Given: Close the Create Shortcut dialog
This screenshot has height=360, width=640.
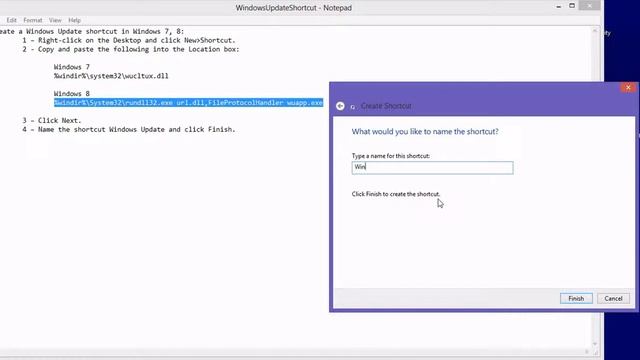Looking at the screenshot, I should tap(628, 87).
